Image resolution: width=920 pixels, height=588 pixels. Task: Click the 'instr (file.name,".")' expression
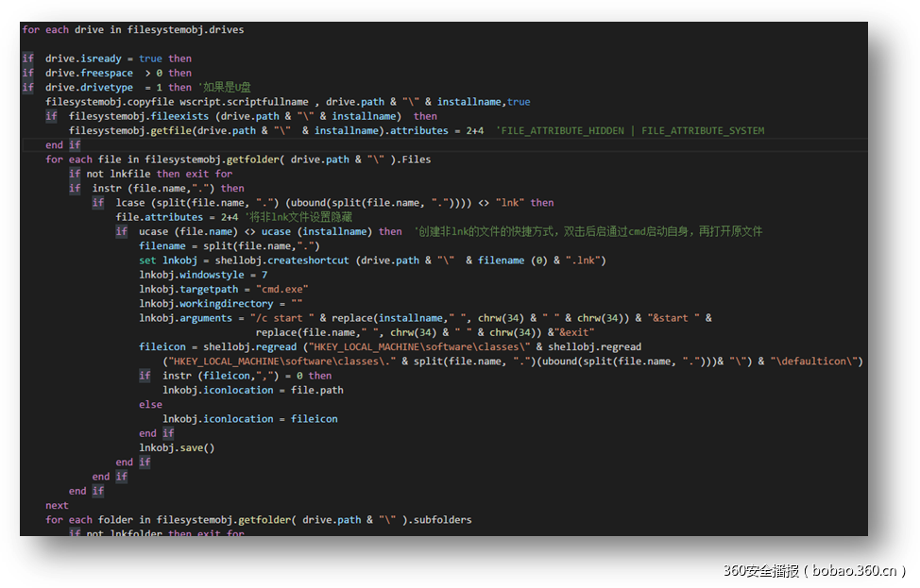point(153,188)
